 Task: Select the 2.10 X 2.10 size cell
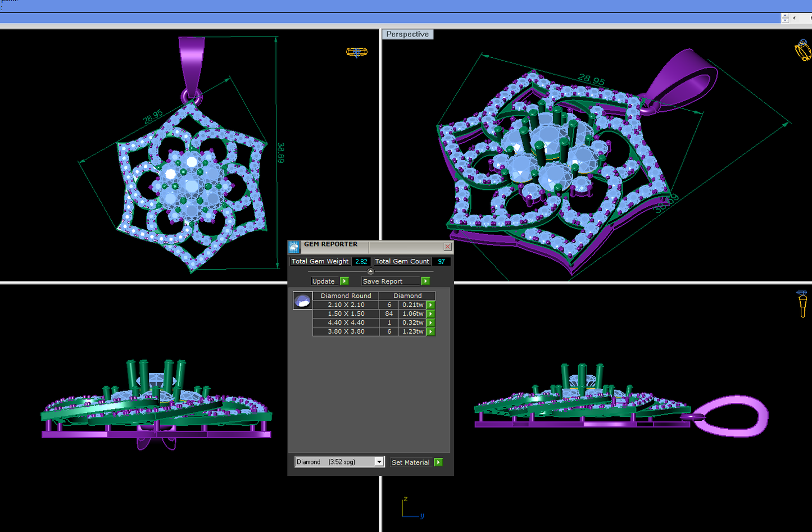[346, 305]
